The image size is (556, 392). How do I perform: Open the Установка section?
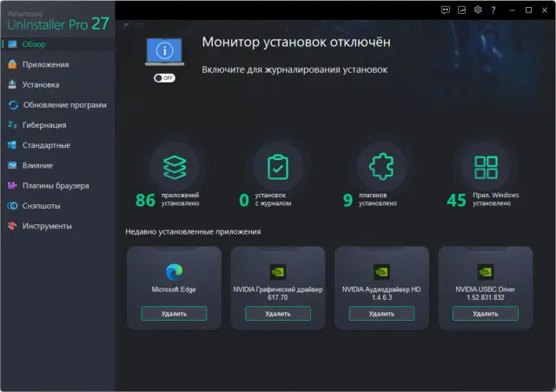(57, 84)
